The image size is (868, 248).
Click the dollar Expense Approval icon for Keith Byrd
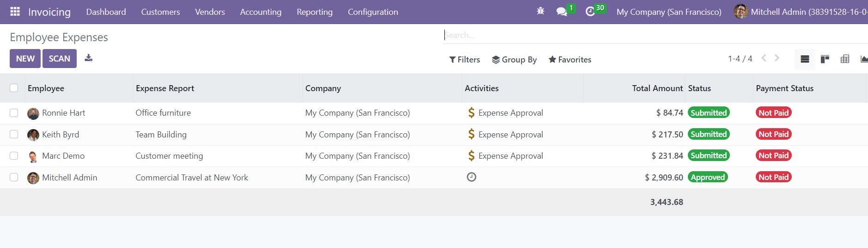[471, 134]
